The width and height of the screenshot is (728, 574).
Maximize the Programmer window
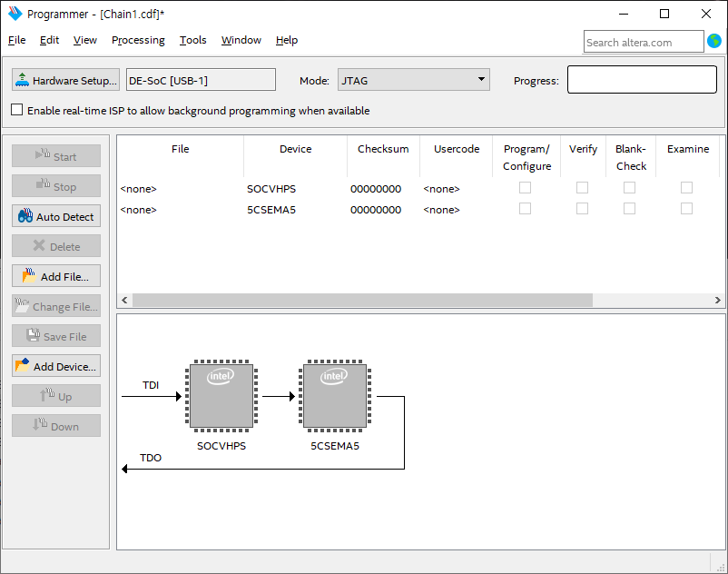[664, 14]
